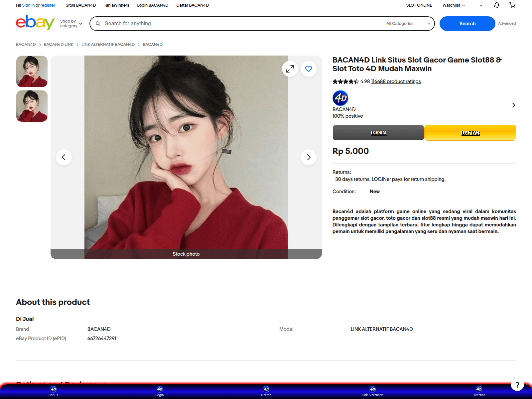The height and width of the screenshot is (399, 532).
Task: Show next product image
Action: [309, 157]
